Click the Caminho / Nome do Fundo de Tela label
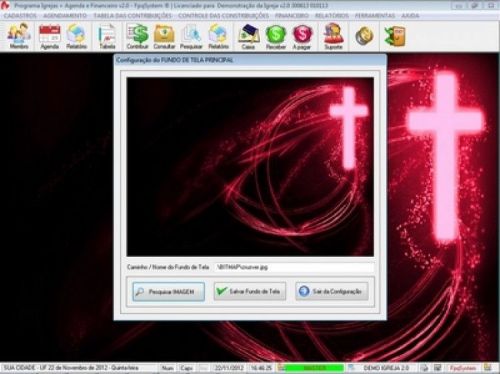 tap(168, 267)
